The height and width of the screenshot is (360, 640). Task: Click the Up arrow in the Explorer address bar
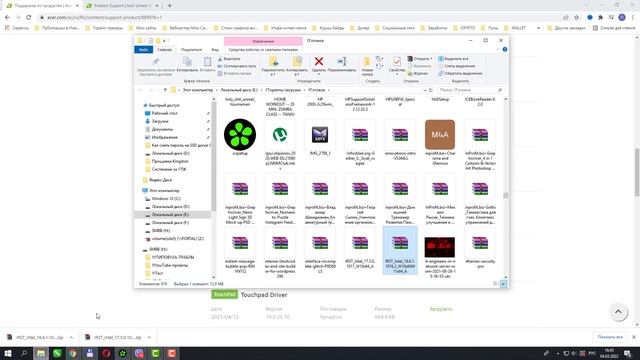pyautogui.click(x=165, y=90)
